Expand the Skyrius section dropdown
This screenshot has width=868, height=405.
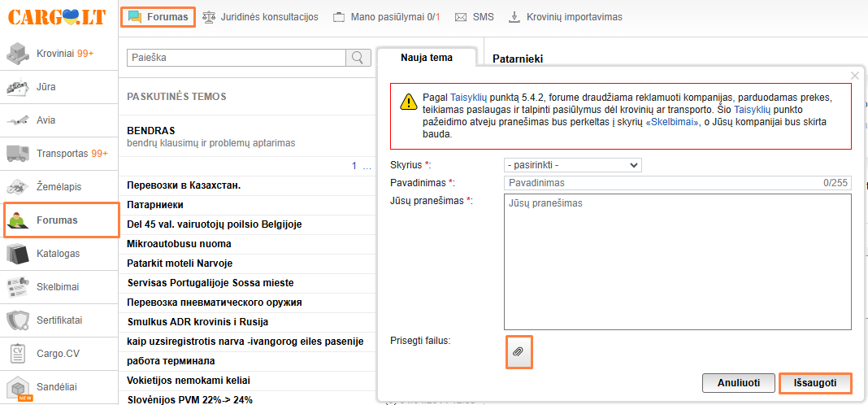[x=572, y=165]
